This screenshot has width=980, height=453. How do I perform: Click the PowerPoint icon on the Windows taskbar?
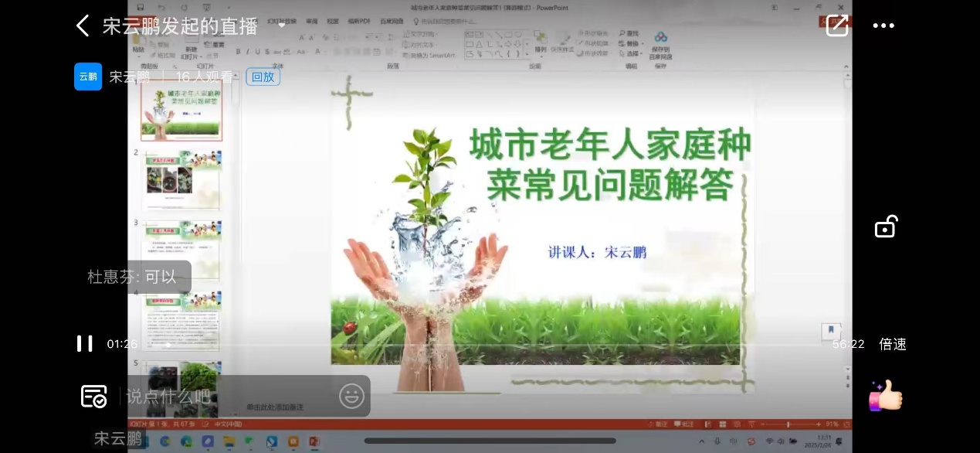(x=314, y=441)
